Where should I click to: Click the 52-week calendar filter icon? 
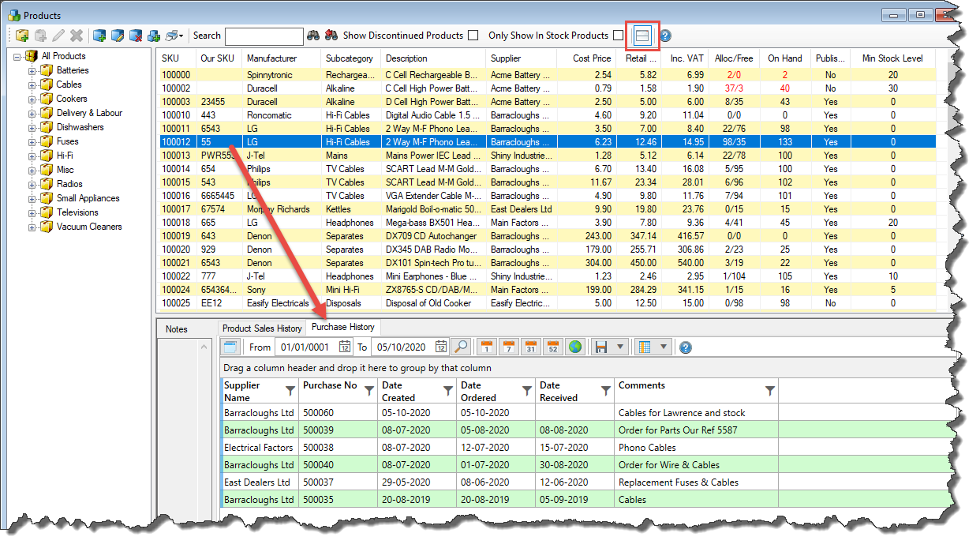552,347
